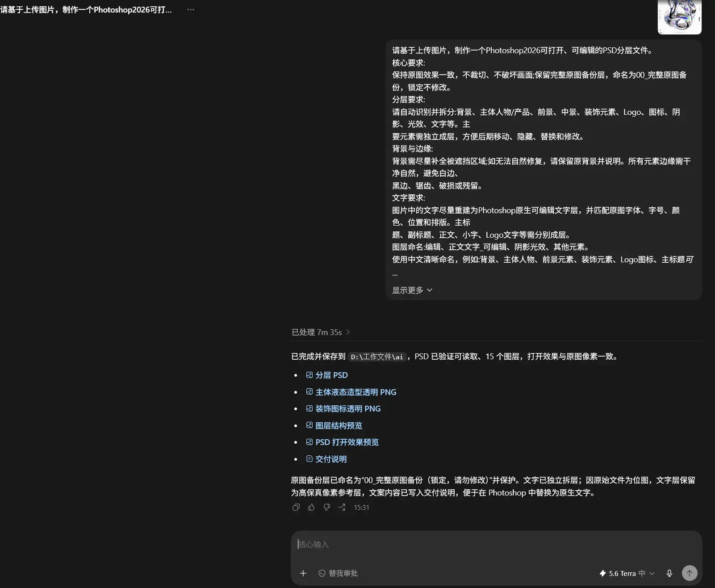Open the conversation title three-dot menu
Screen dimensions: 715x588
(x=191, y=9)
